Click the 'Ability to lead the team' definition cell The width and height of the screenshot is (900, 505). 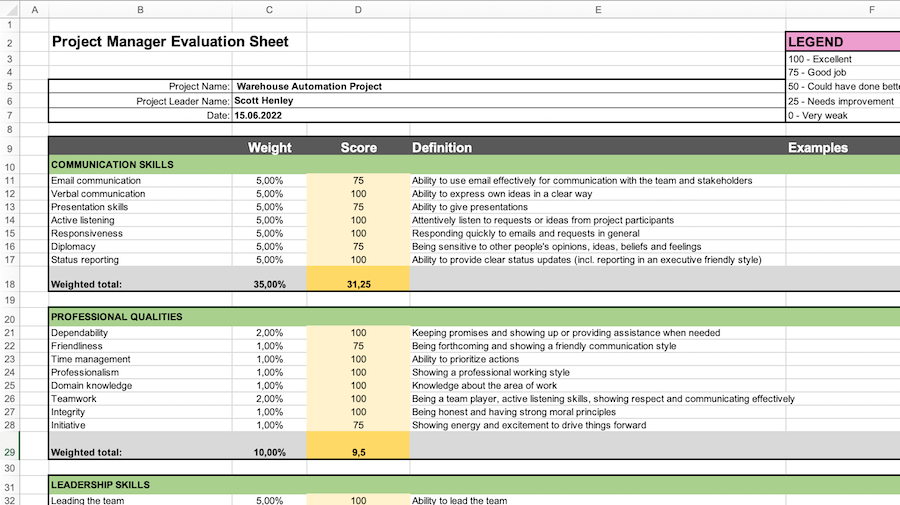[598, 500]
